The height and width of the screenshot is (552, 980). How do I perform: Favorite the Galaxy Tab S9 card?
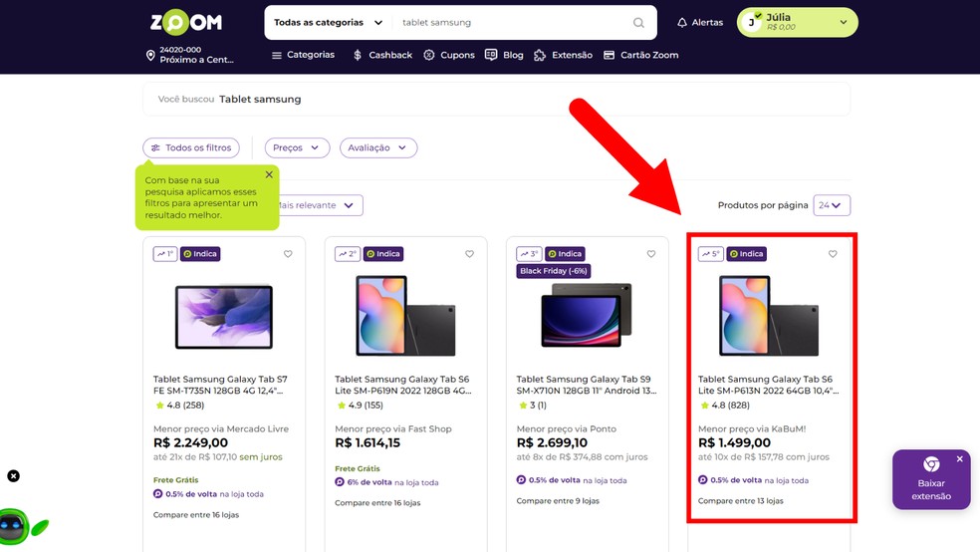tap(651, 254)
